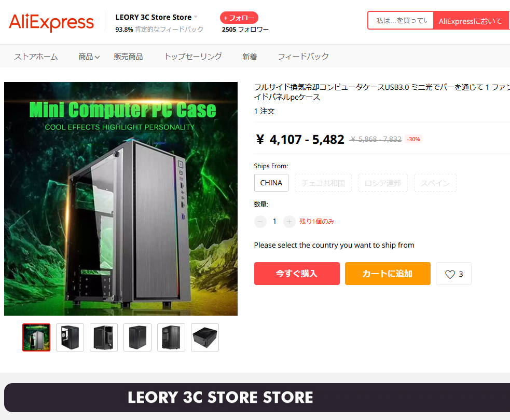Click the AliExpress logo
Screen dimensions: 510x420
click(51, 22)
